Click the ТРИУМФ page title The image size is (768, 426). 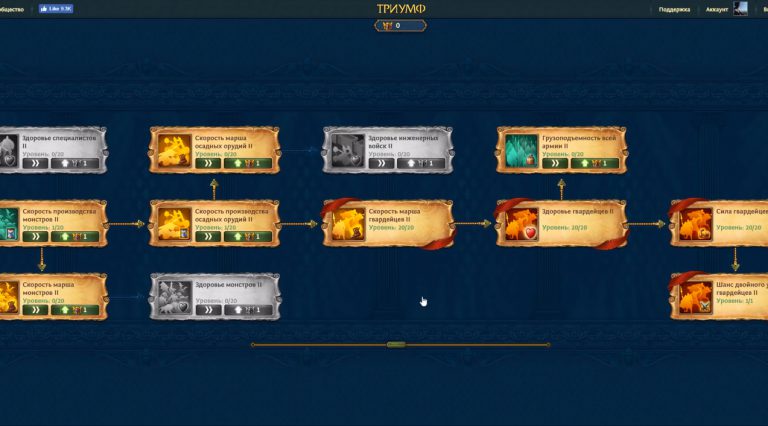pyautogui.click(x=401, y=8)
